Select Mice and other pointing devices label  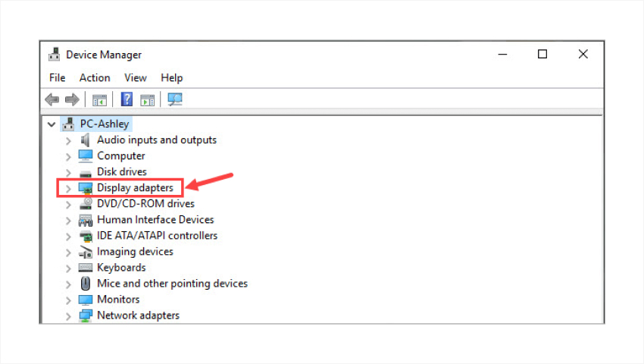[172, 284]
